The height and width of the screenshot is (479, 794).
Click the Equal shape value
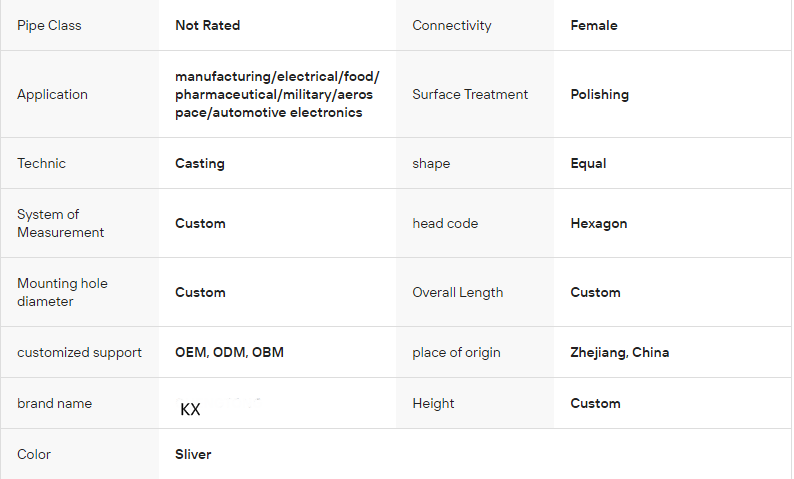[x=588, y=163]
